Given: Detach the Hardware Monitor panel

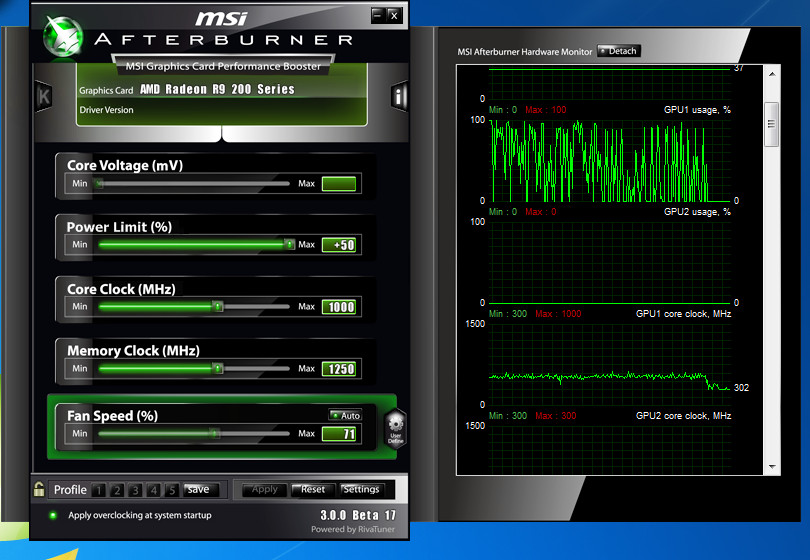Looking at the screenshot, I should point(619,51).
